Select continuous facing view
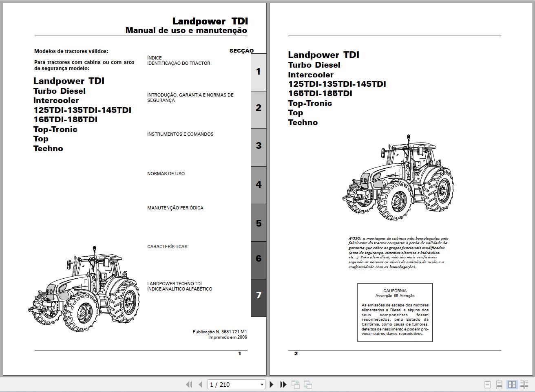This screenshot has width=535, height=392. pyautogui.click(x=524, y=384)
